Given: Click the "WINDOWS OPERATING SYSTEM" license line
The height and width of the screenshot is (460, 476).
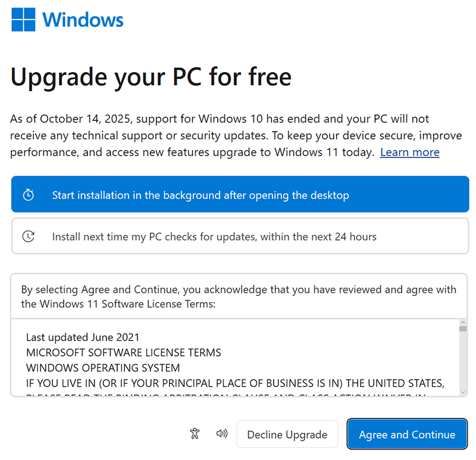Looking at the screenshot, I should pos(103,368).
